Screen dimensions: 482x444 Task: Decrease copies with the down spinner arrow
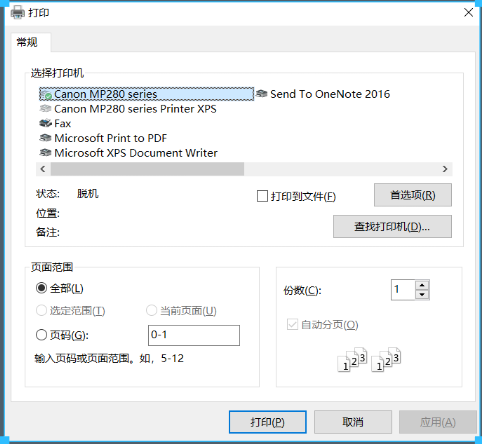[422, 295]
